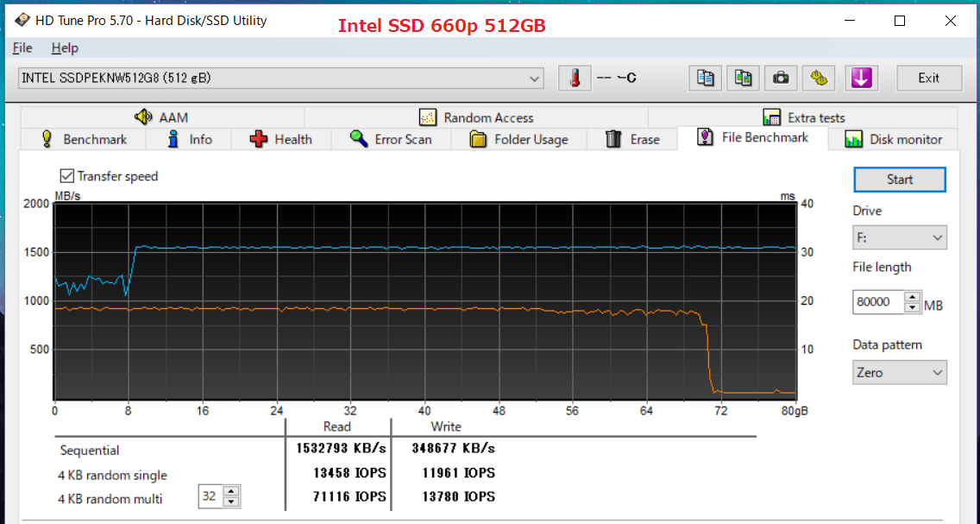
Task: Click the 4 KB random multi label
Action: click(x=110, y=499)
